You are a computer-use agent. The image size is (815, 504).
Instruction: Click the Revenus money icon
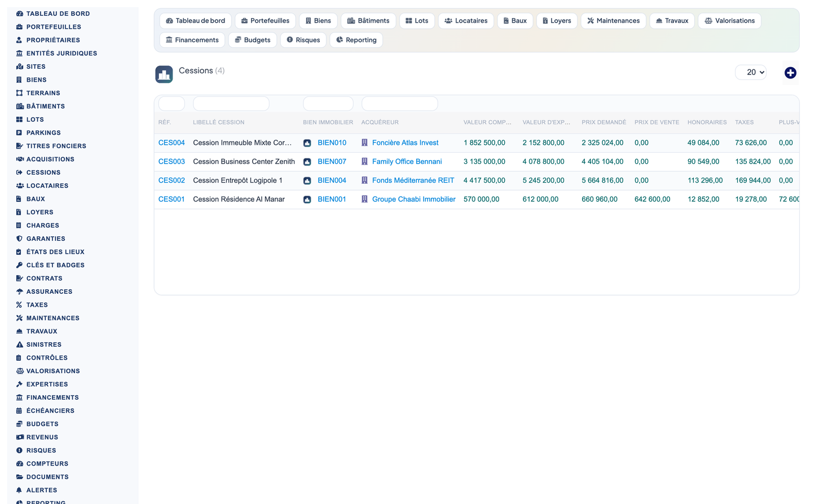coord(19,437)
